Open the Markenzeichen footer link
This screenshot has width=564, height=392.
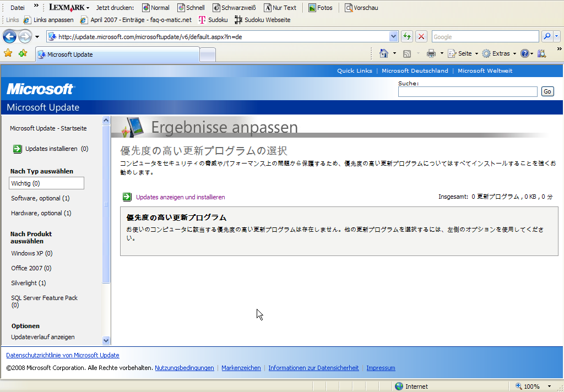(241, 368)
